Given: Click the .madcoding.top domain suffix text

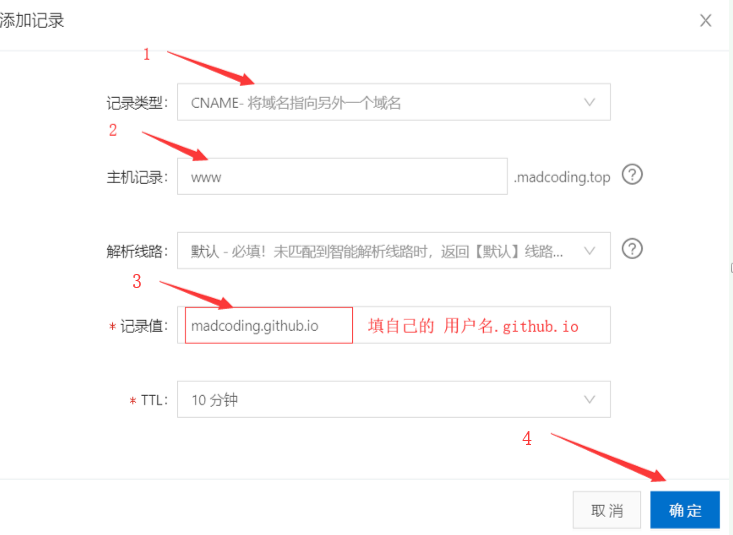Looking at the screenshot, I should (x=562, y=177).
